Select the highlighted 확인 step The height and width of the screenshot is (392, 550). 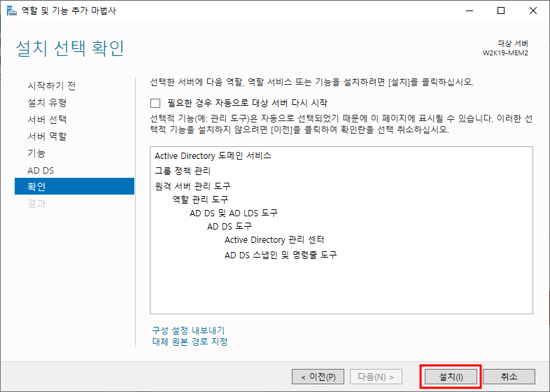tap(74, 186)
